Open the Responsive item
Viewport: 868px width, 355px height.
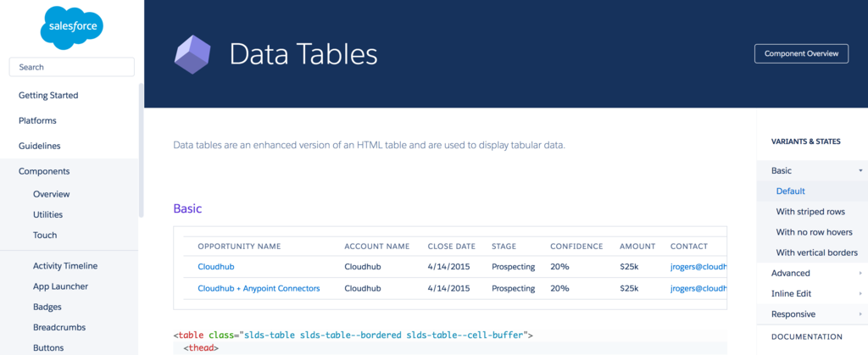793,314
